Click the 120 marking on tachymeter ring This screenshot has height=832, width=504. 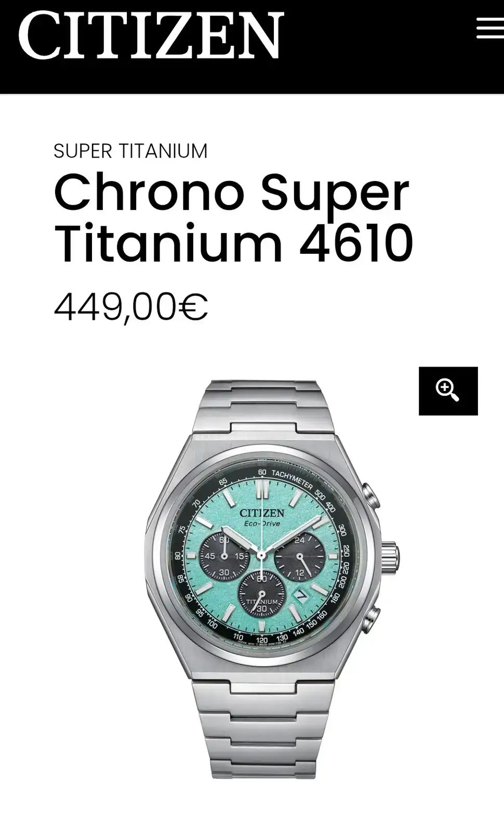262,640
